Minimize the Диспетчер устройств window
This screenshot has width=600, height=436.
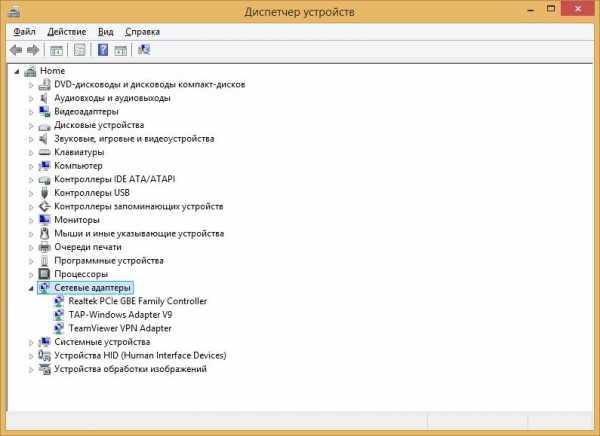tap(530, 10)
